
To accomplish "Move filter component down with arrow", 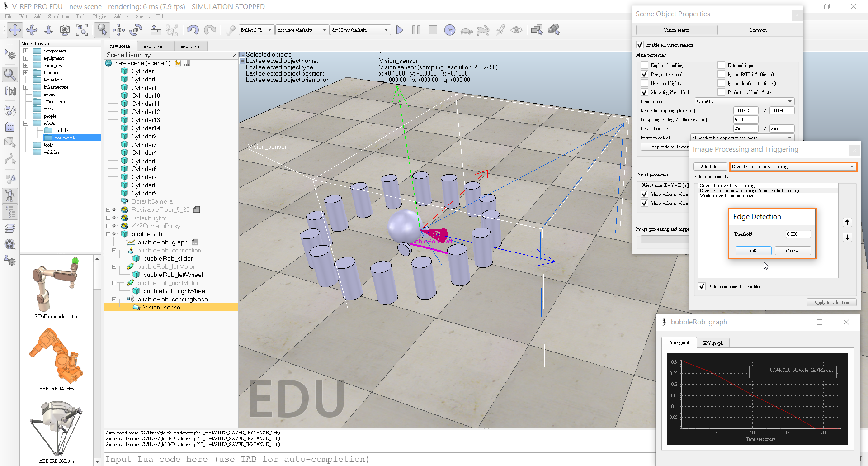I will point(847,237).
